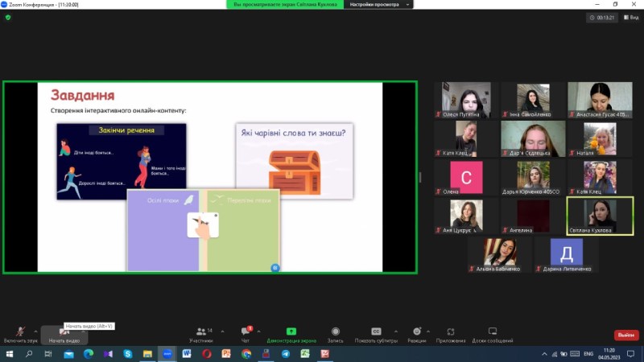Screen dimensions: 644x362
Task: Open Telegram from taskbar
Action: [286, 354]
